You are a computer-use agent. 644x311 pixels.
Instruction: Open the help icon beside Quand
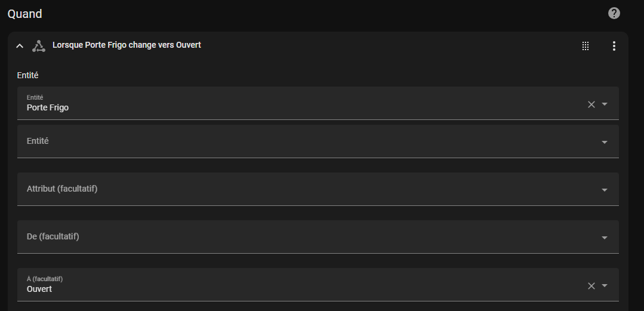coord(614,13)
